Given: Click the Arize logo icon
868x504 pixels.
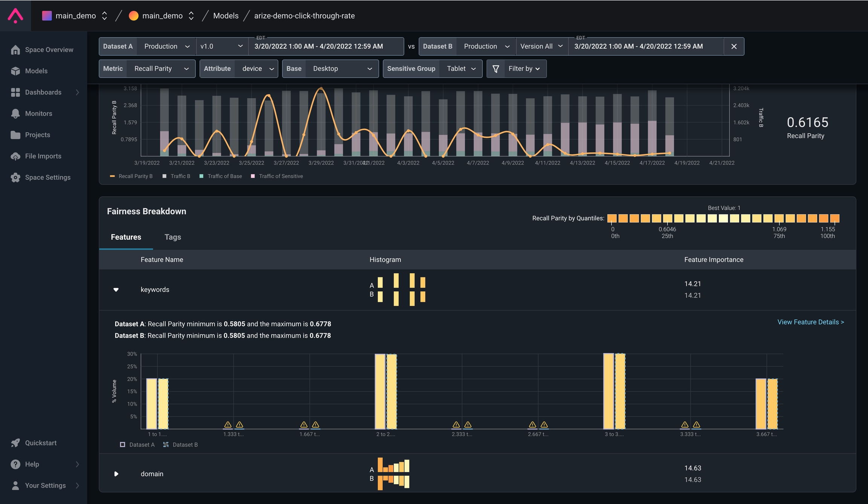Looking at the screenshot, I should tap(15, 16).
